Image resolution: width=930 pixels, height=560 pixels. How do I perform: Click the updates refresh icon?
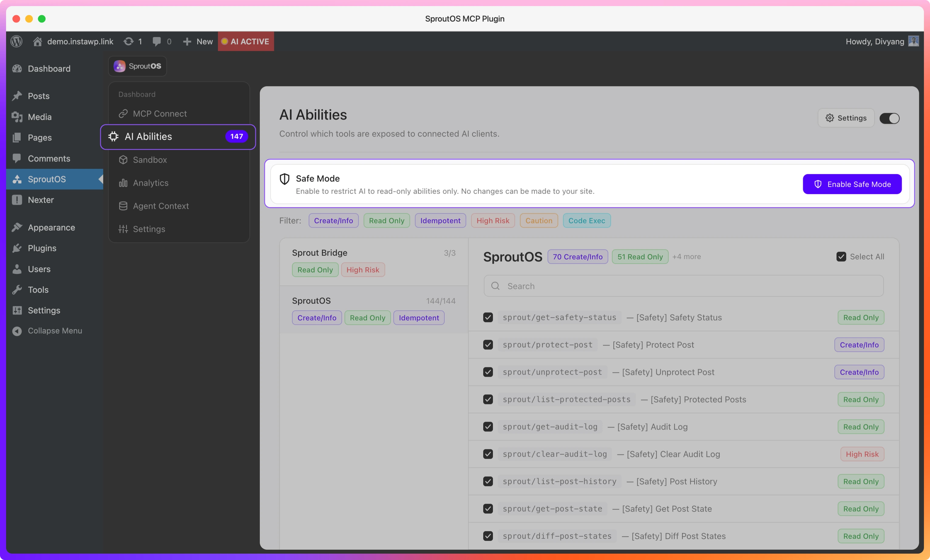click(x=129, y=42)
